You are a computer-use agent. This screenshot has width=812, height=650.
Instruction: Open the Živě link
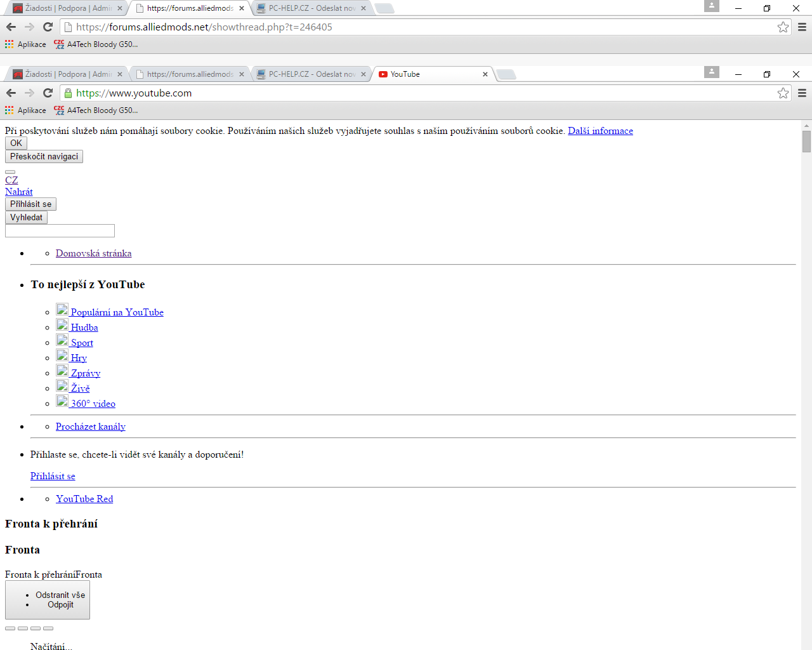81,388
